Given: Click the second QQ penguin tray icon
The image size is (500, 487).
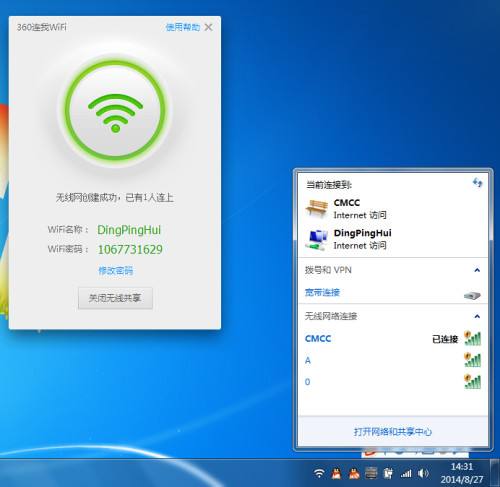Looking at the screenshot, I should click(x=354, y=473).
